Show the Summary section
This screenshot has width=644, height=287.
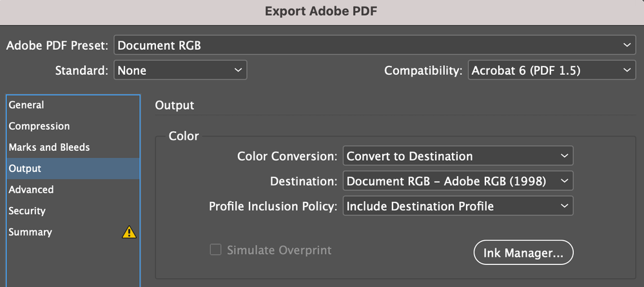(30, 232)
